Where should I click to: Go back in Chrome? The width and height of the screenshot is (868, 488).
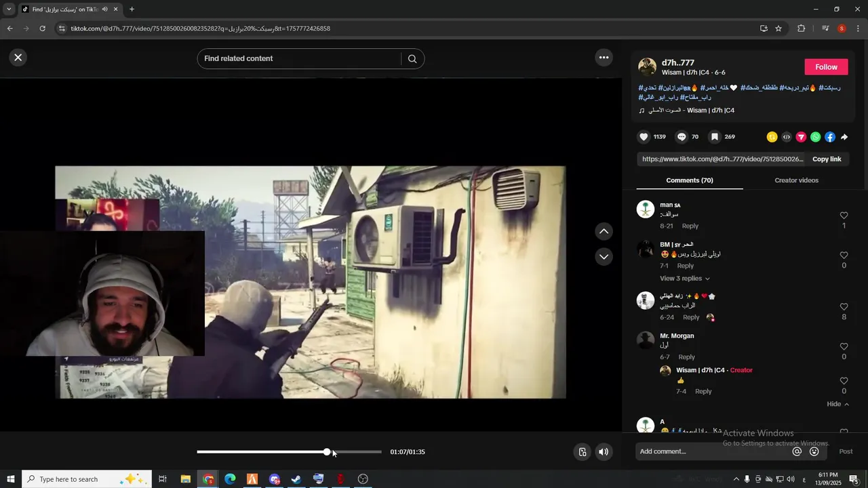9,28
